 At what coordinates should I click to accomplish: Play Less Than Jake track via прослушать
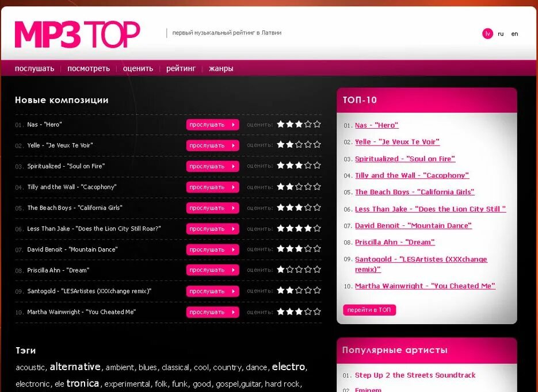click(x=212, y=229)
